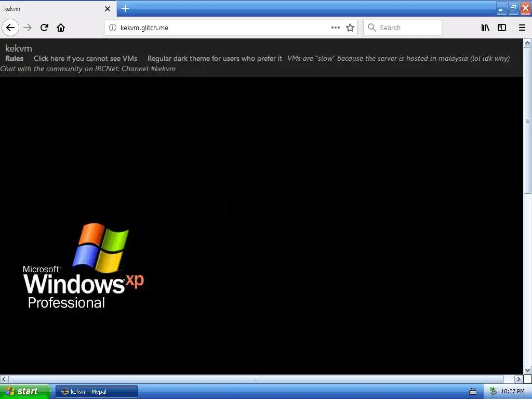Click the on-screen keyboard tray icon
This screenshot has width=532, height=399.
(x=473, y=392)
